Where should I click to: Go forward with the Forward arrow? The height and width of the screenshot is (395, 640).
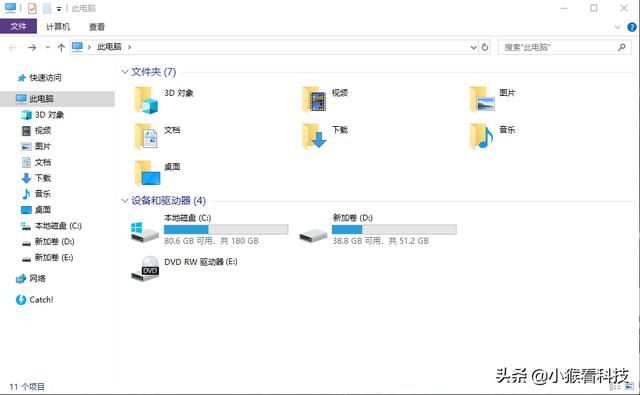pyautogui.click(x=32, y=48)
